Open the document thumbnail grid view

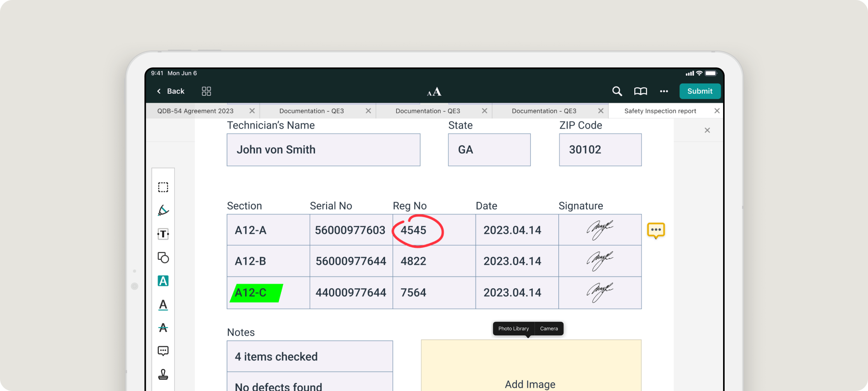pos(206,91)
